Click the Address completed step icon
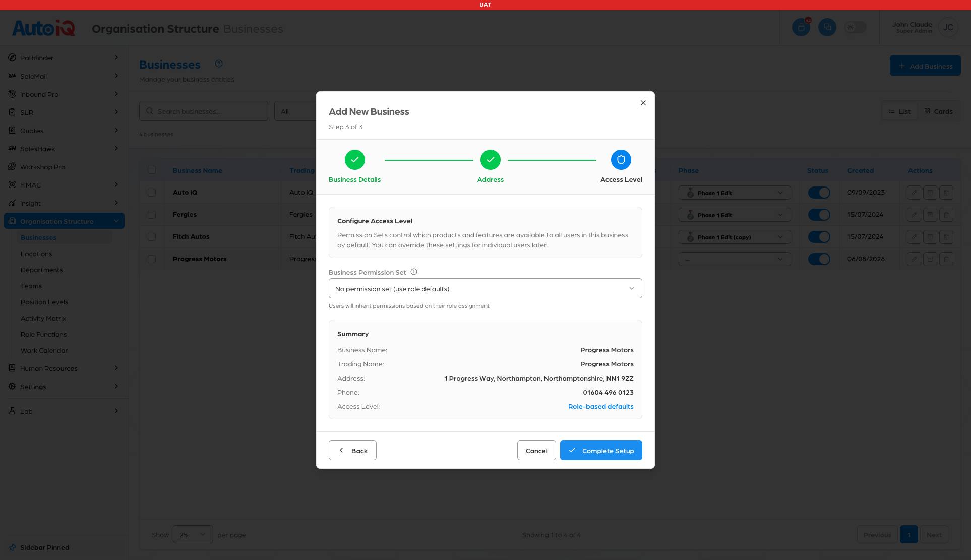 click(491, 160)
